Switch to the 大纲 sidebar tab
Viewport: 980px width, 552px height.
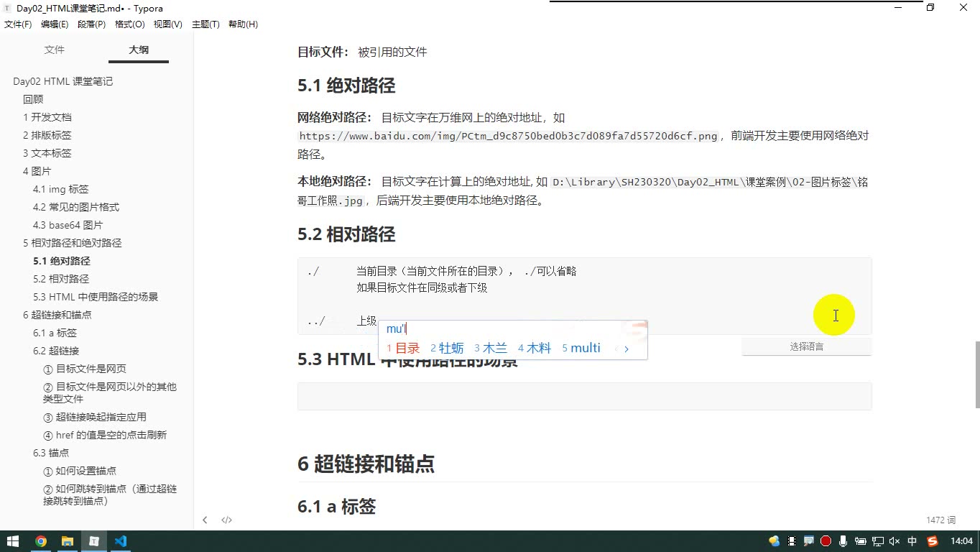(139, 50)
